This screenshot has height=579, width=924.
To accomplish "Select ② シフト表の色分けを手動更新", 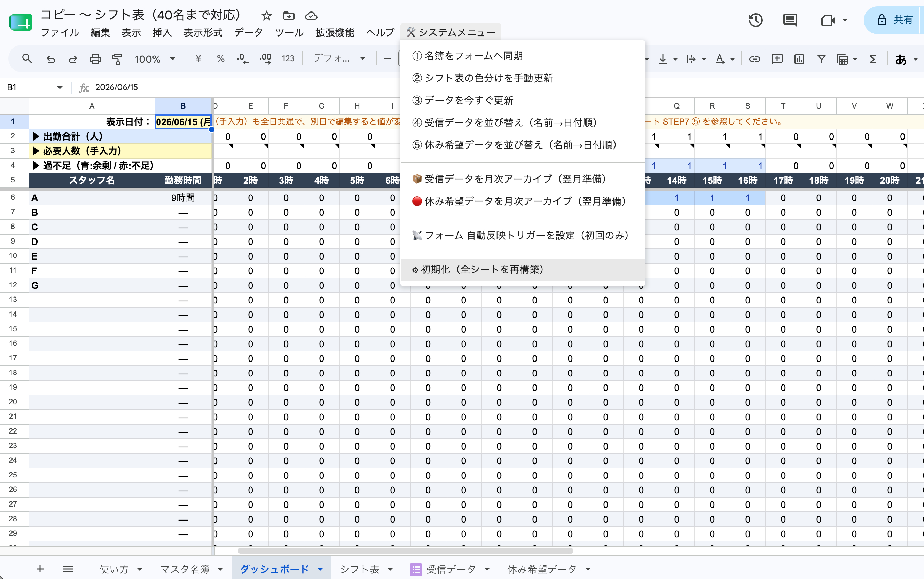I will [523, 78].
